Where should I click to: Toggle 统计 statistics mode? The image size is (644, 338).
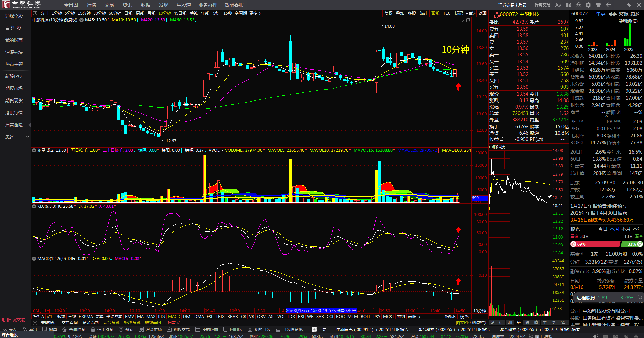(x=424, y=13)
